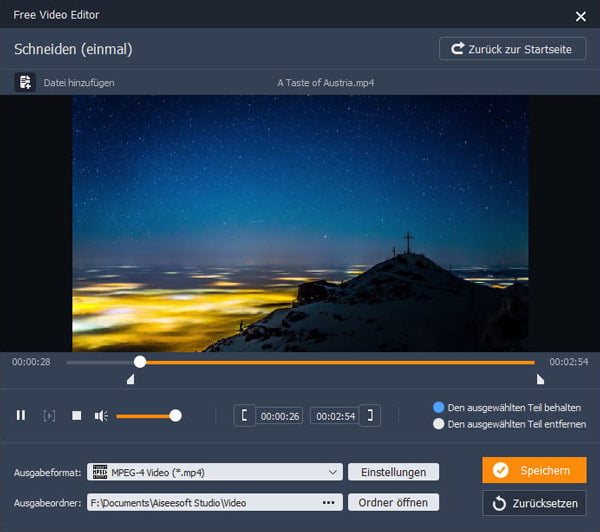Click the Einstellungen button
The width and height of the screenshot is (600, 532).
click(x=393, y=472)
